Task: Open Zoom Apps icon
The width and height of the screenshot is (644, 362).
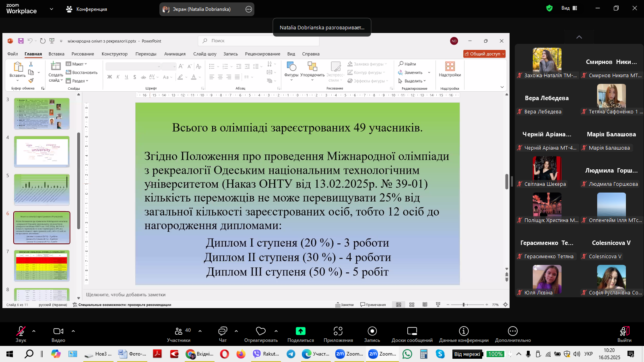Action: pyautogui.click(x=338, y=331)
